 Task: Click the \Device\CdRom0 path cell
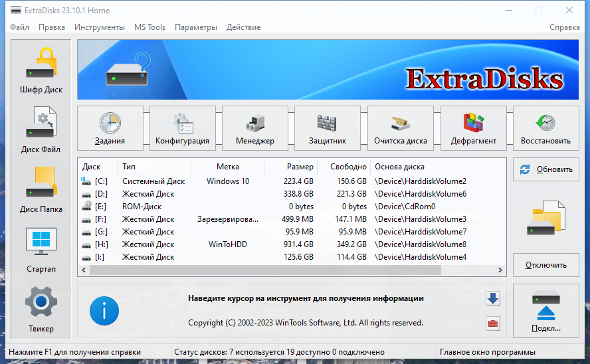pos(405,207)
